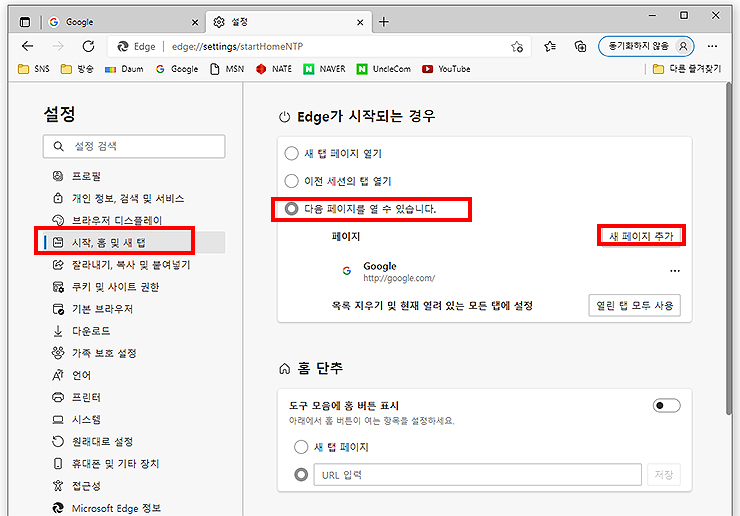Open the SNS bookmarks folder
This screenshot has height=516, width=740.
coord(34,69)
